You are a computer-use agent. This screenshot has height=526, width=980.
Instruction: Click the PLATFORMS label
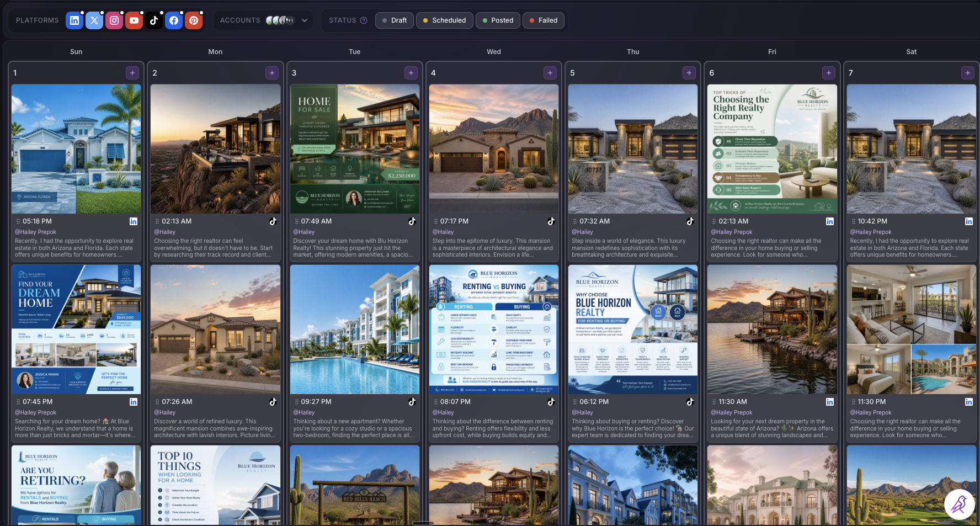[x=38, y=20]
